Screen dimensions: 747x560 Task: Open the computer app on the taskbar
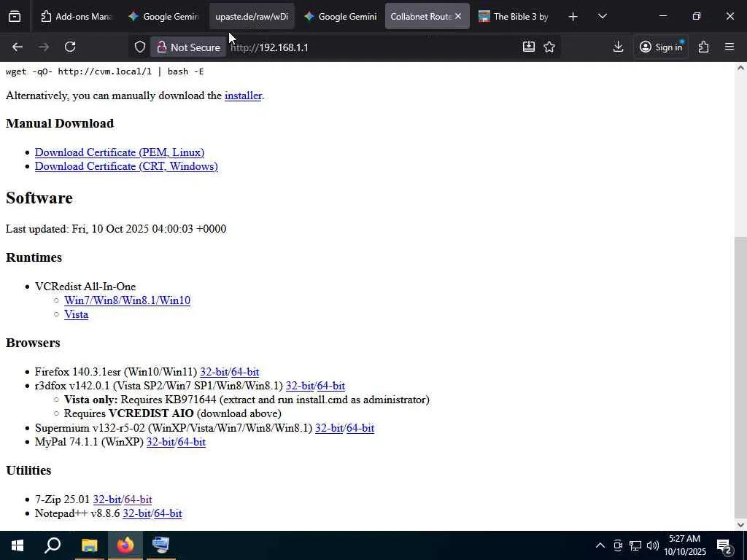pyautogui.click(x=160, y=545)
